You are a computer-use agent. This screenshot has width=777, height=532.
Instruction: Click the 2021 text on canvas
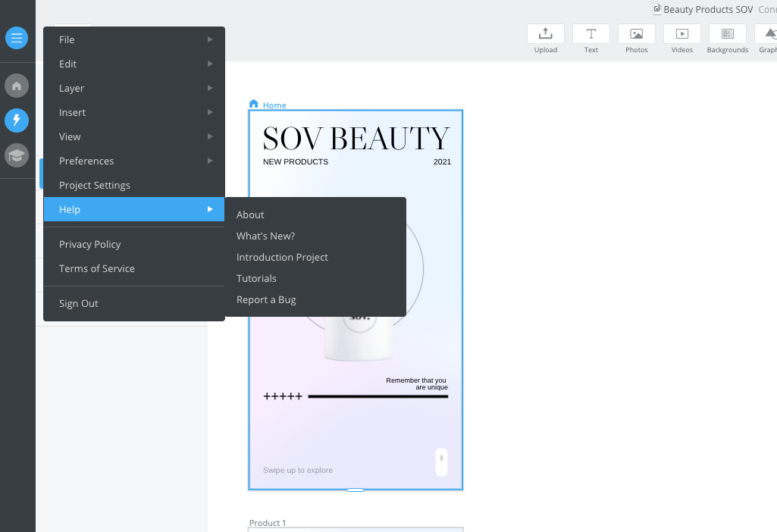coord(442,162)
